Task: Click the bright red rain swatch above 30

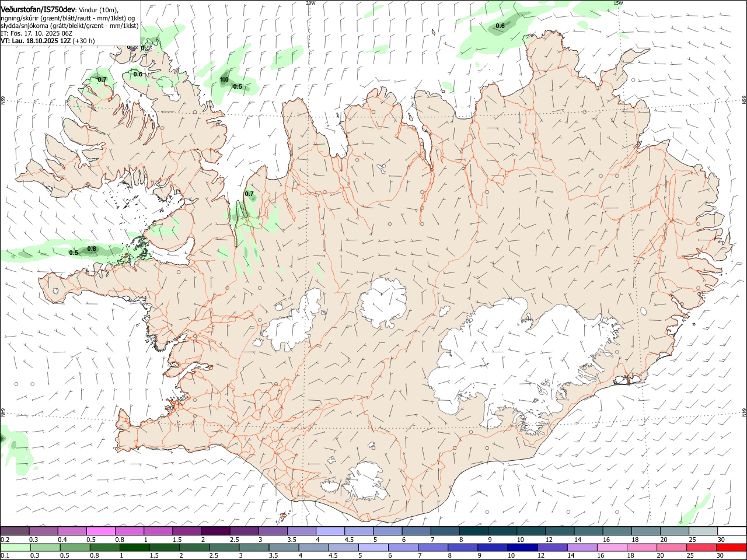Action: (731, 547)
